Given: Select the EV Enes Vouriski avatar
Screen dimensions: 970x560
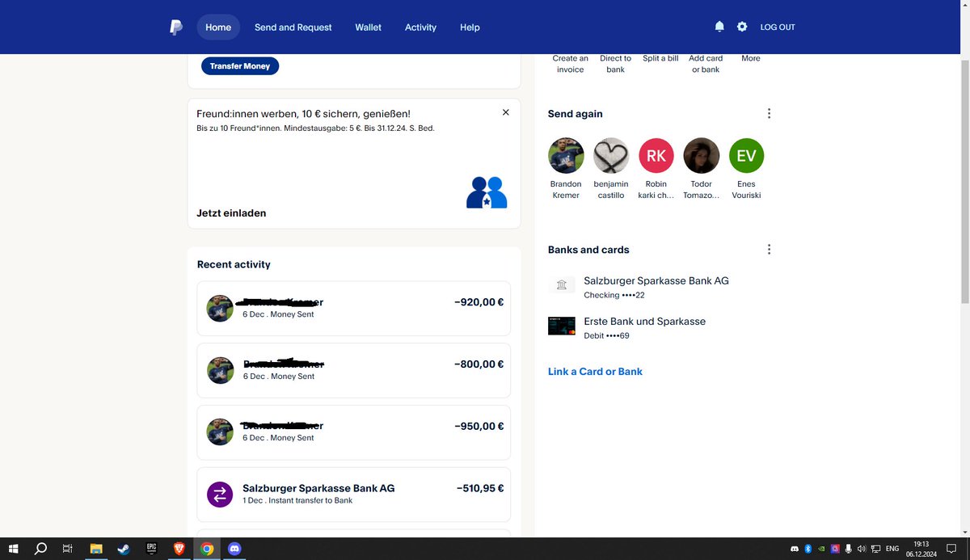Looking at the screenshot, I should click(746, 155).
